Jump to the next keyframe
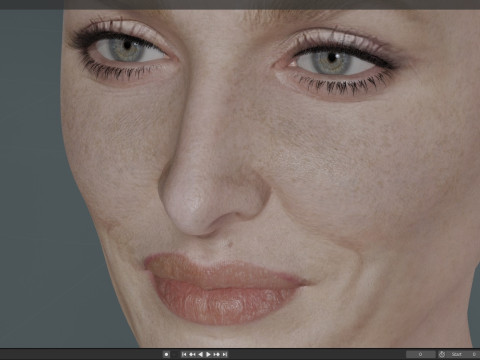The width and height of the screenshot is (480, 360). 216,354
